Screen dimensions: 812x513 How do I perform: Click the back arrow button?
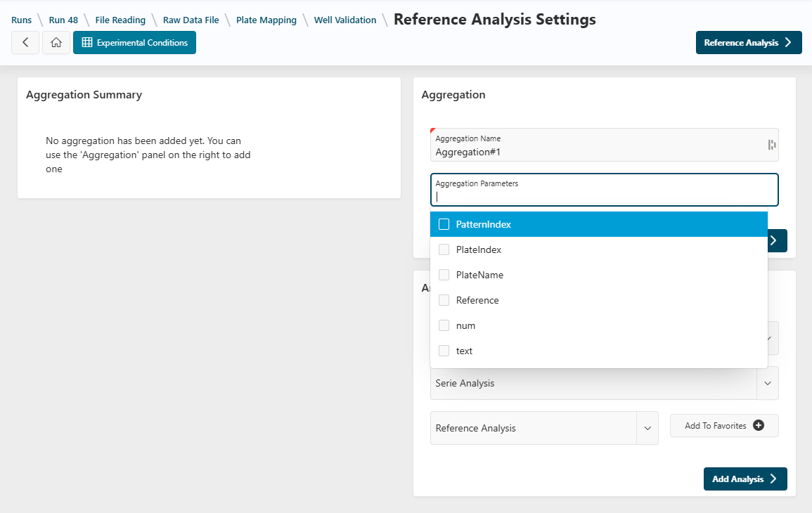coord(25,42)
